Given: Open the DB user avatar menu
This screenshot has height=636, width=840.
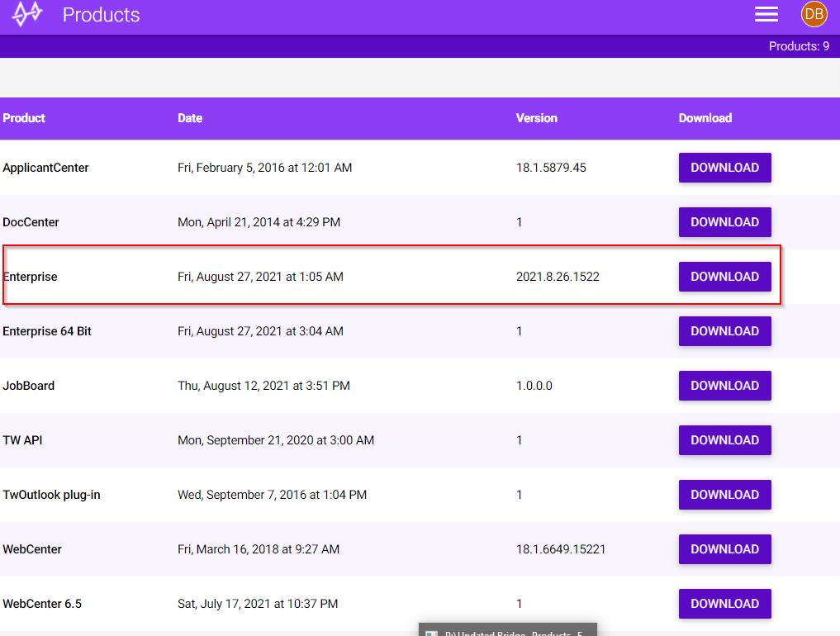Looking at the screenshot, I should pyautogui.click(x=814, y=15).
